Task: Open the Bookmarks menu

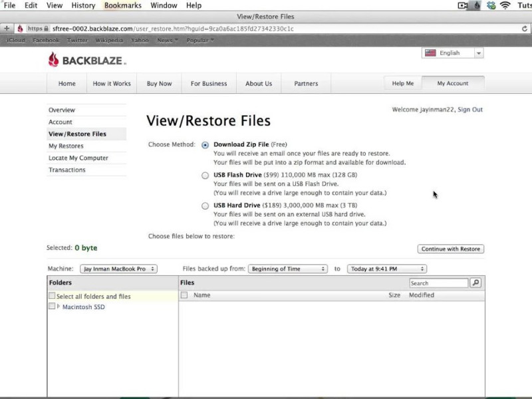Action: [x=123, y=5]
